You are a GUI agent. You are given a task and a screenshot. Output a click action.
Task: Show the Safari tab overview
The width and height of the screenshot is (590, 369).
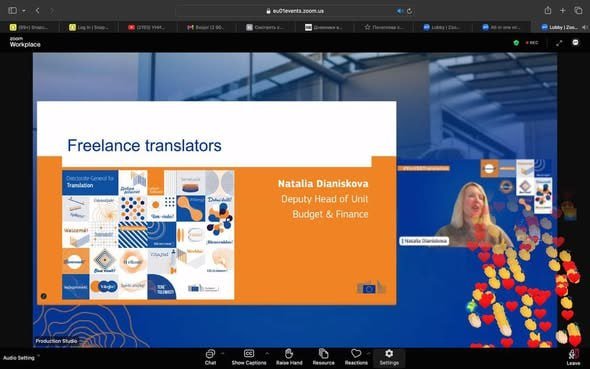578,11
